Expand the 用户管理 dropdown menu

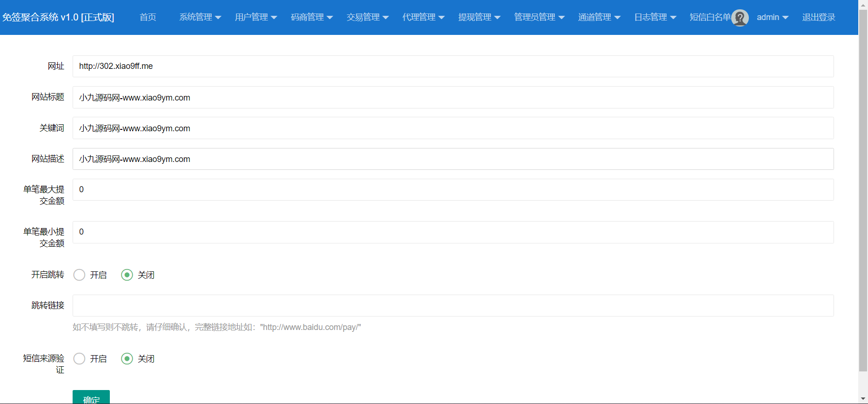256,17
